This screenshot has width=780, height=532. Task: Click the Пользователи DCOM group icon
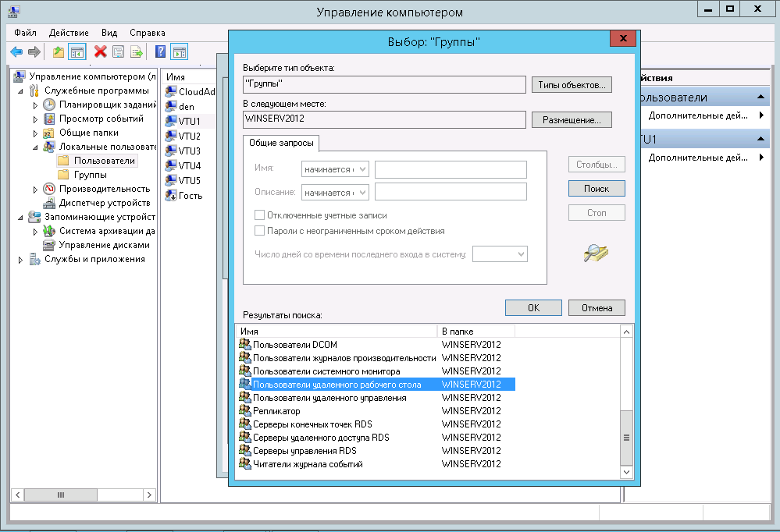coord(244,344)
